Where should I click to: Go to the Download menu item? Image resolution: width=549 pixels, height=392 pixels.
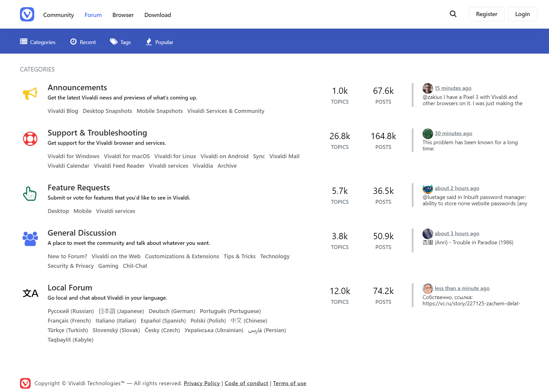[x=158, y=15]
